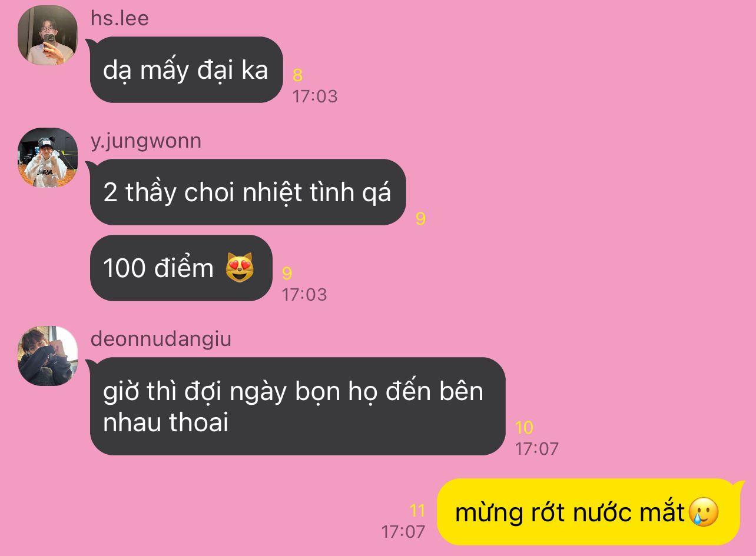Open hs.lee's profile picture
Viewport: 756px width, 556px height.
coord(48,35)
